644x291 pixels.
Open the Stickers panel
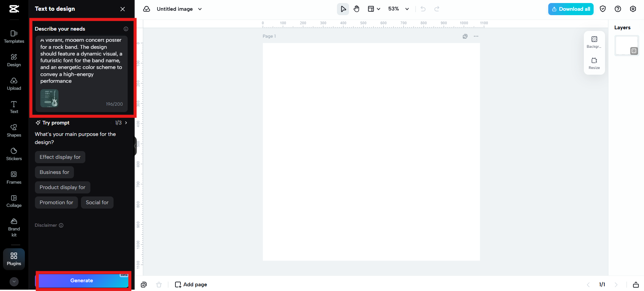(14, 154)
